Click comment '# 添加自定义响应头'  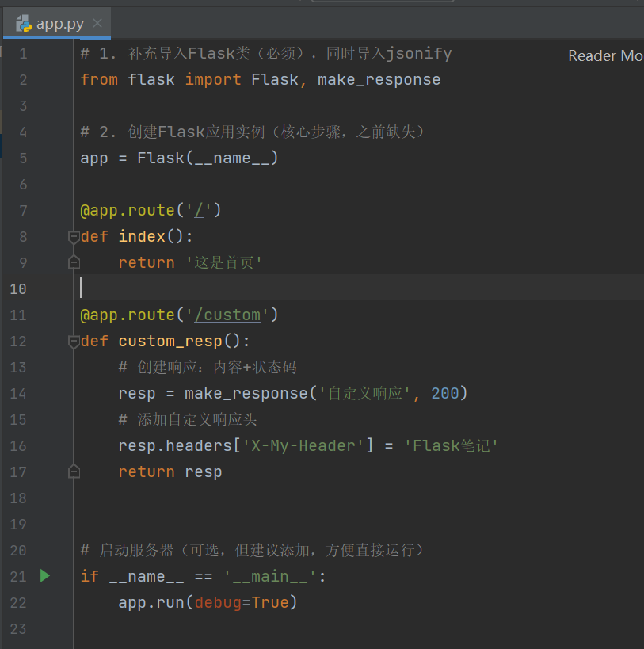188,420
